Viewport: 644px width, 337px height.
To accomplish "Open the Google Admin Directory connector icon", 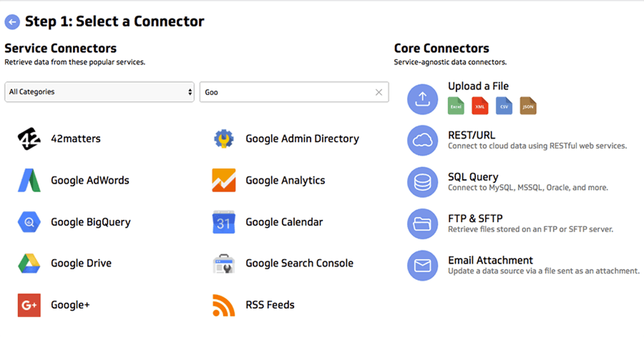I will click(223, 139).
